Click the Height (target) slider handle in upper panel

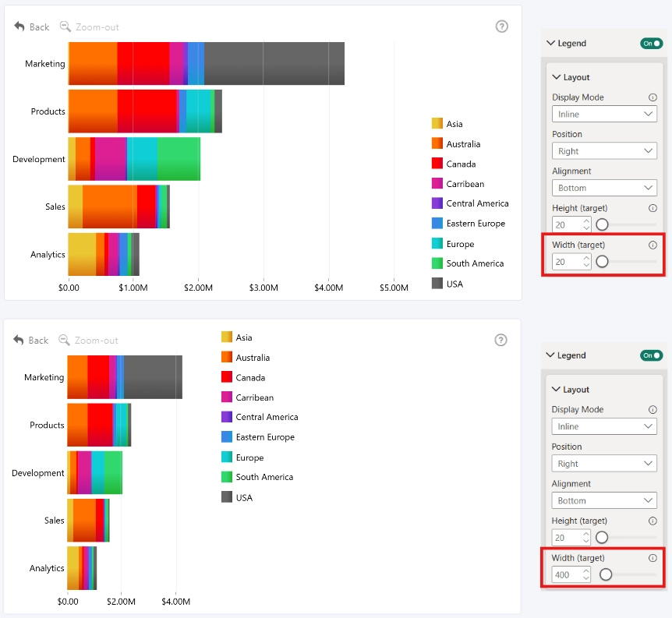coord(602,224)
